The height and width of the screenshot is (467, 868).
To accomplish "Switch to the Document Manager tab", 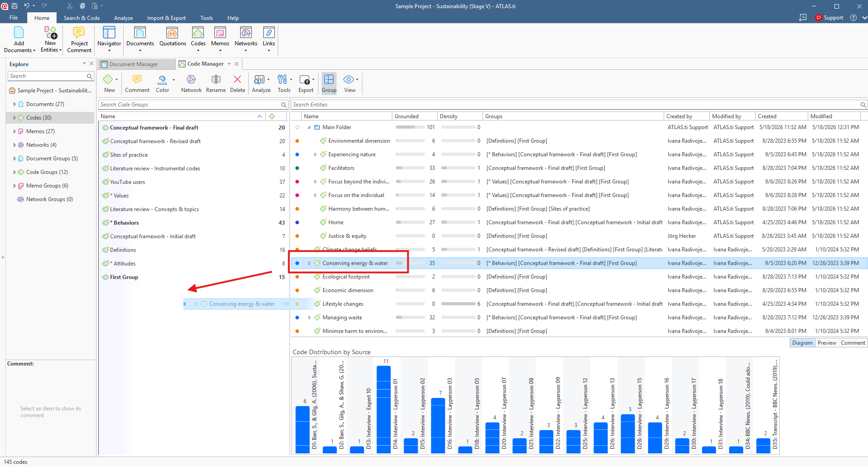I will pyautogui.click(x=134, y=64).
